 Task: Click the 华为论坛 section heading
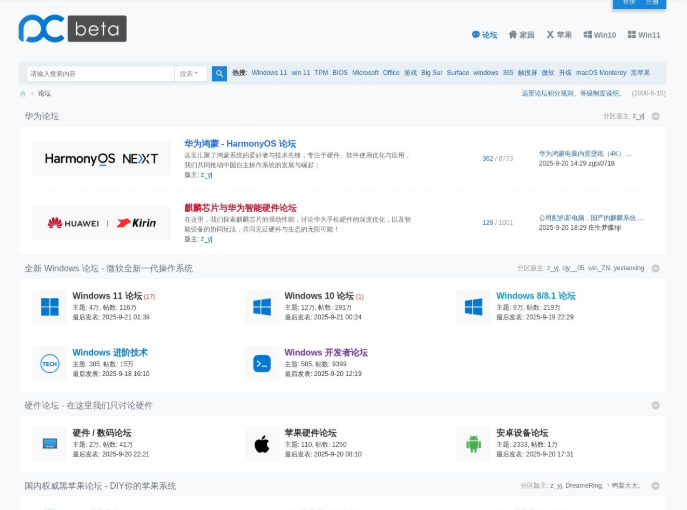click(42, 116)
